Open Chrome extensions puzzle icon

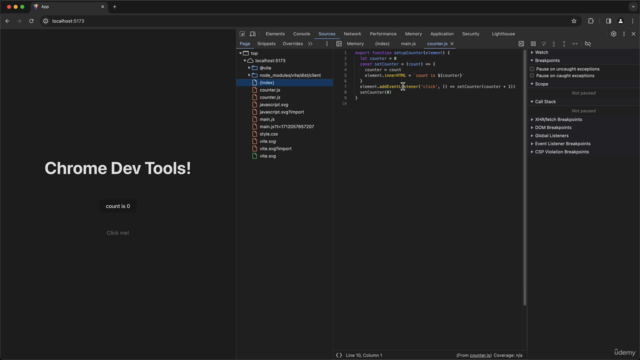pos(591,21)
